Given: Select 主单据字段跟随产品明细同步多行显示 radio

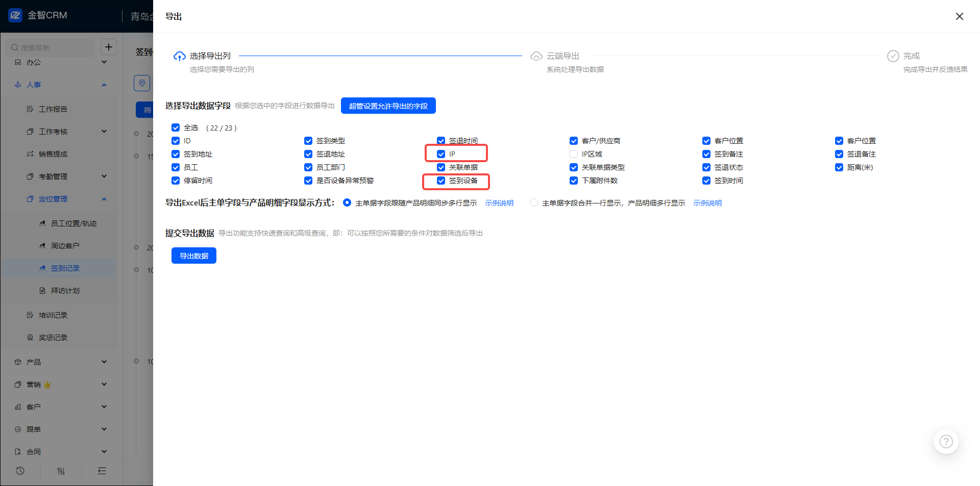Looking at the screenshot, I should [x=347, y=202].
